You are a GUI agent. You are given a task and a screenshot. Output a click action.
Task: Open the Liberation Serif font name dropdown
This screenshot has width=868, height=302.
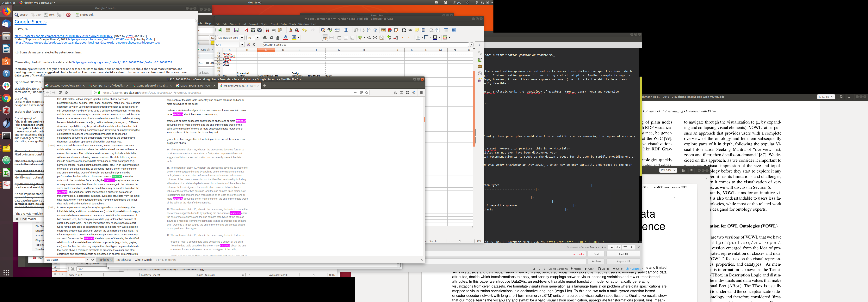(242, 38)
